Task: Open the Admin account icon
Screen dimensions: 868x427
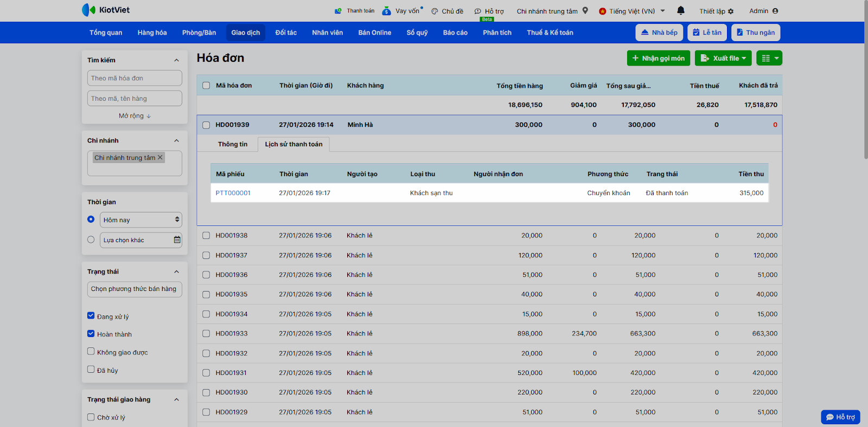Action: [x=775, y=11]
